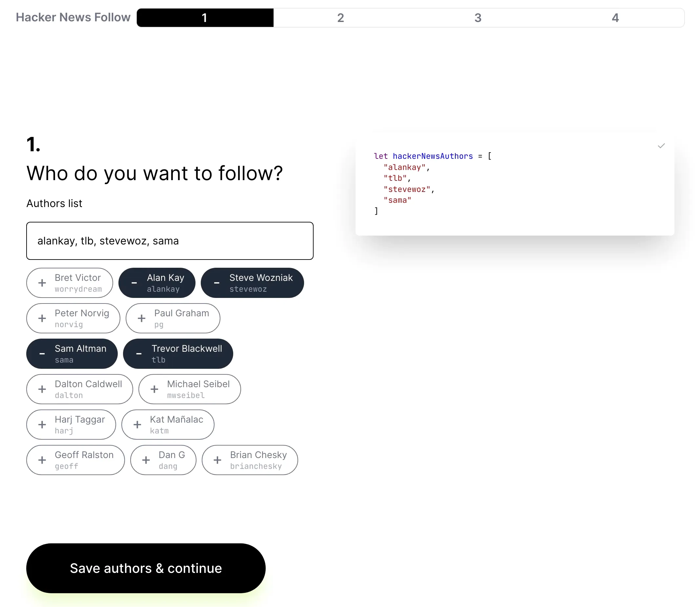Click minus icon on Trevor Blackwell chip

(139, 354)
